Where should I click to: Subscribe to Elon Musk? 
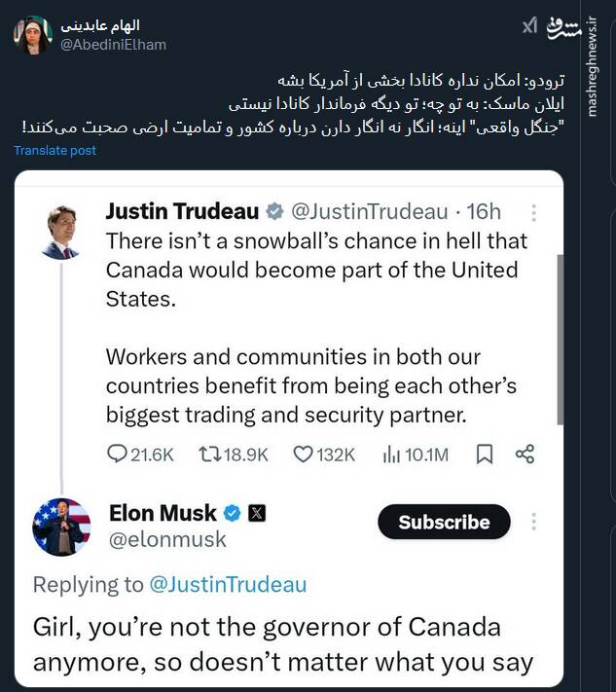(x=444, y=522)
